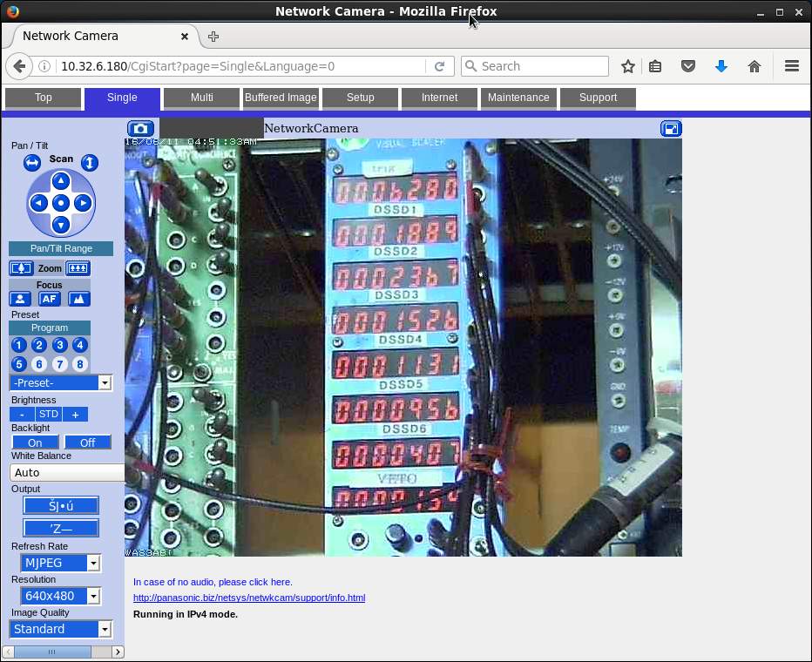The height and width of the screenshot is (662, 812).
Task: Reset brightness with STD button
Action: click(x=49, y=414)
